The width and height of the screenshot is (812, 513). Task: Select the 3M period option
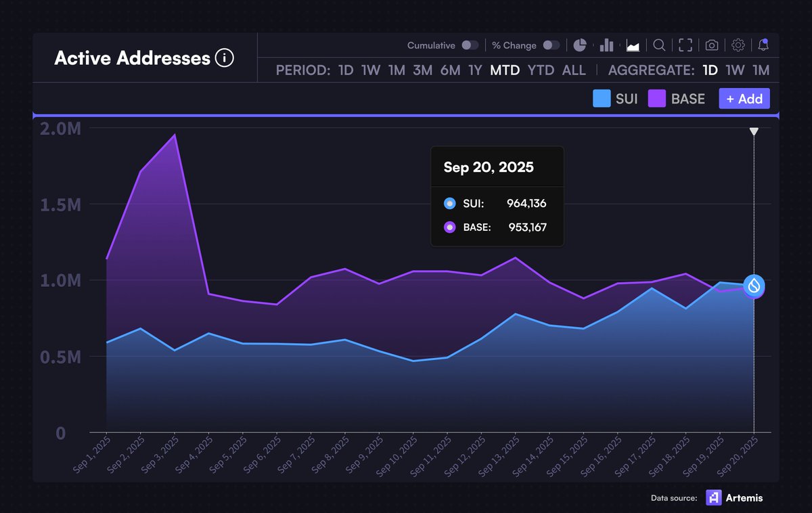[422, 70]
